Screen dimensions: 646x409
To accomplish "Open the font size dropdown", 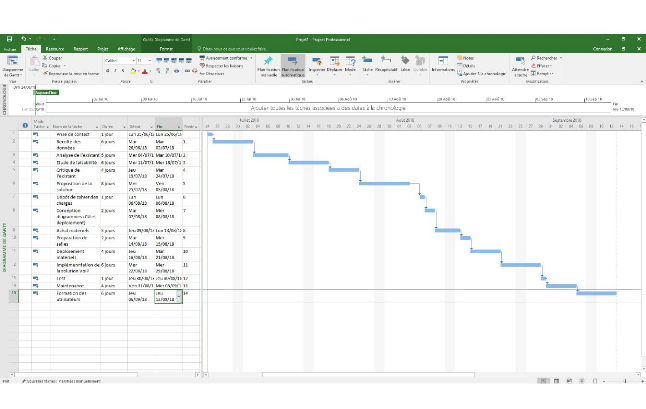I will coord(150,60).
